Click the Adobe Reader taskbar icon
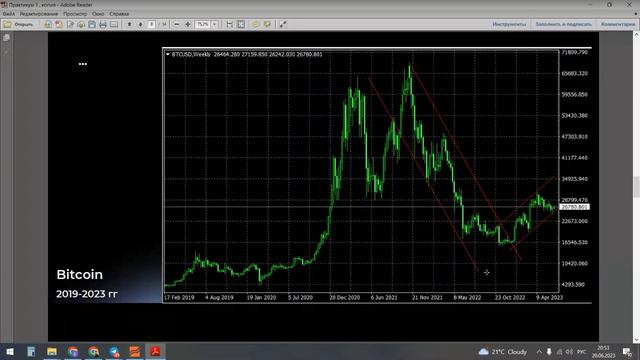This screenshot has height=360, width=640. point(155,351)
